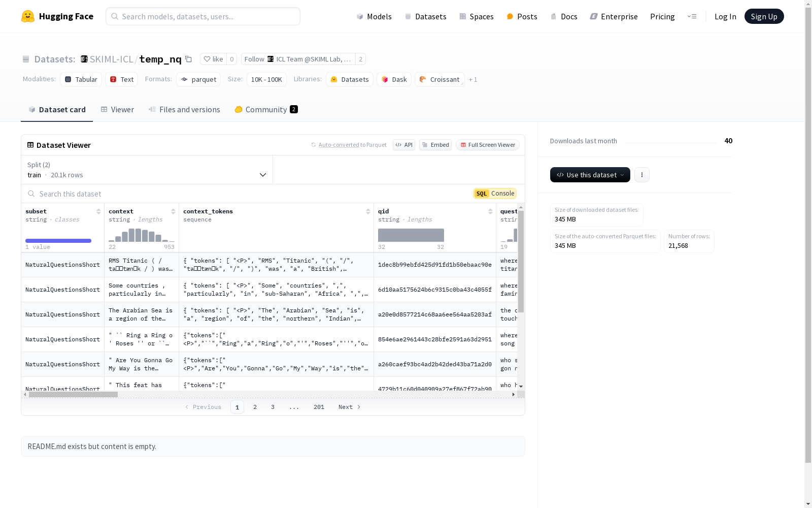Click the context lengths histogram
The width and height of the screenshot is (812, 508).
[x=142, y=235]
